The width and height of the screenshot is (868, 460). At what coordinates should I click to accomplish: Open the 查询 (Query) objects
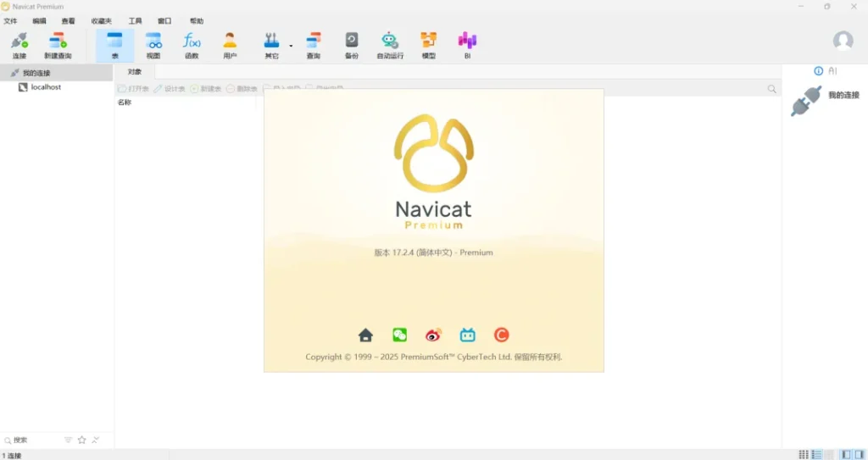pos(314,46)
